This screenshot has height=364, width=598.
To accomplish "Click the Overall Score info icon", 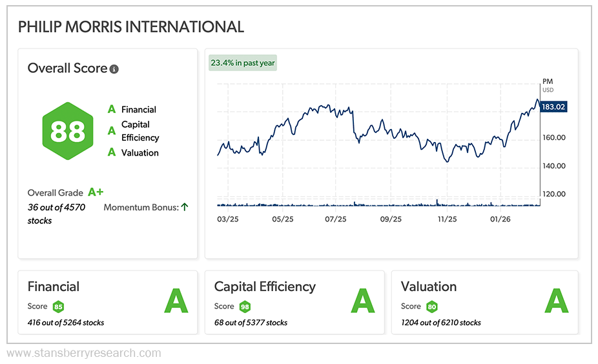I will tap(114, 69).
